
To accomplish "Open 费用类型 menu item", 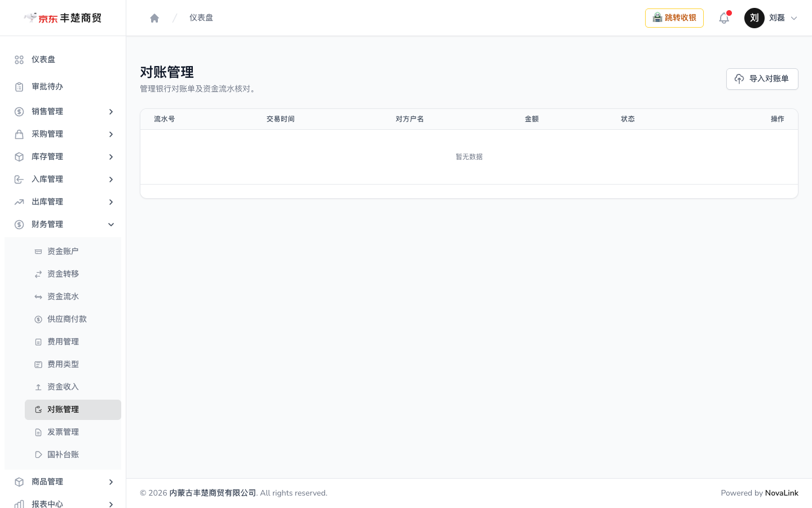I will click(x=73, y=365).
